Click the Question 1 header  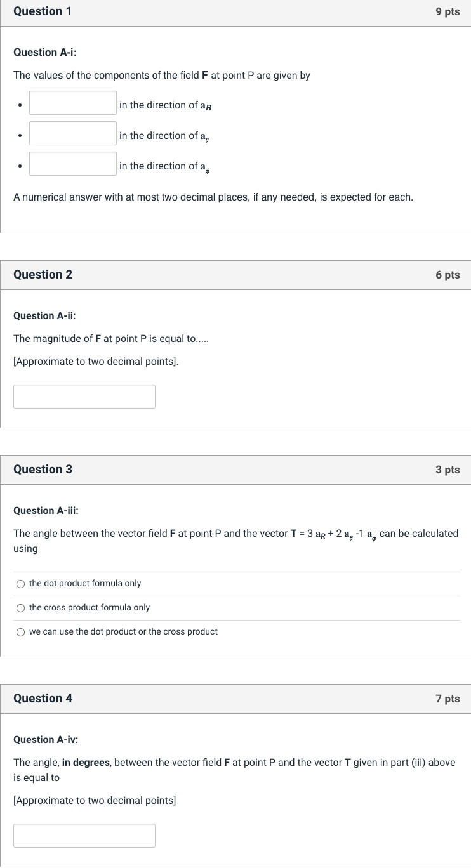43,11
